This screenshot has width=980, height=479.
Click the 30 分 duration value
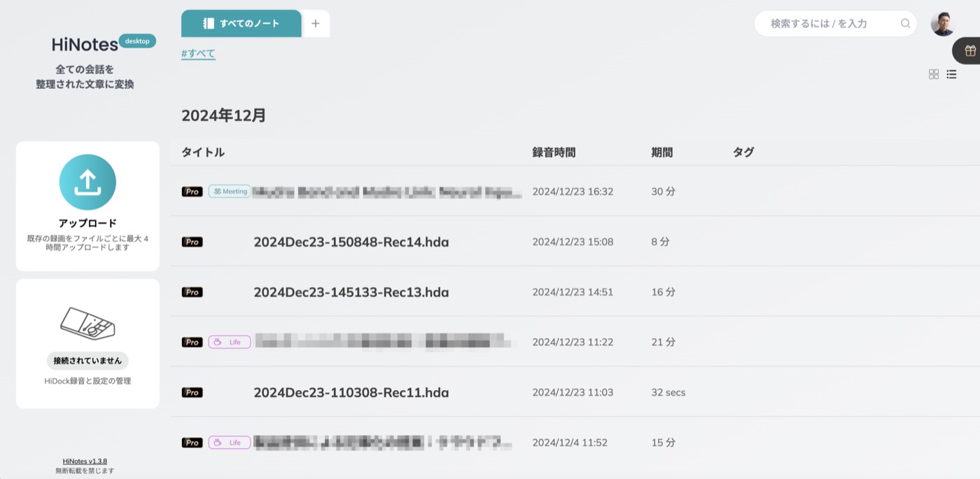pos(663,191)
